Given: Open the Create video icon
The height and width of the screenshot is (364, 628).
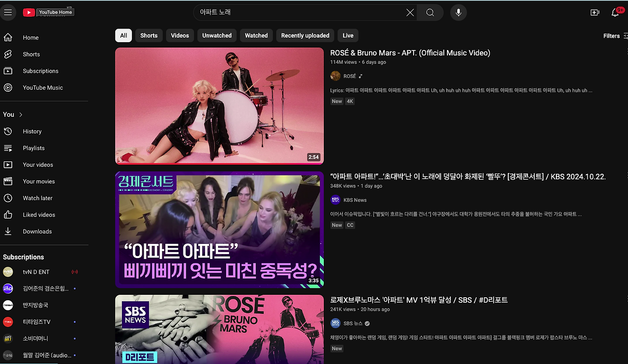Looking at the screenshot, I should coord(595,12).
